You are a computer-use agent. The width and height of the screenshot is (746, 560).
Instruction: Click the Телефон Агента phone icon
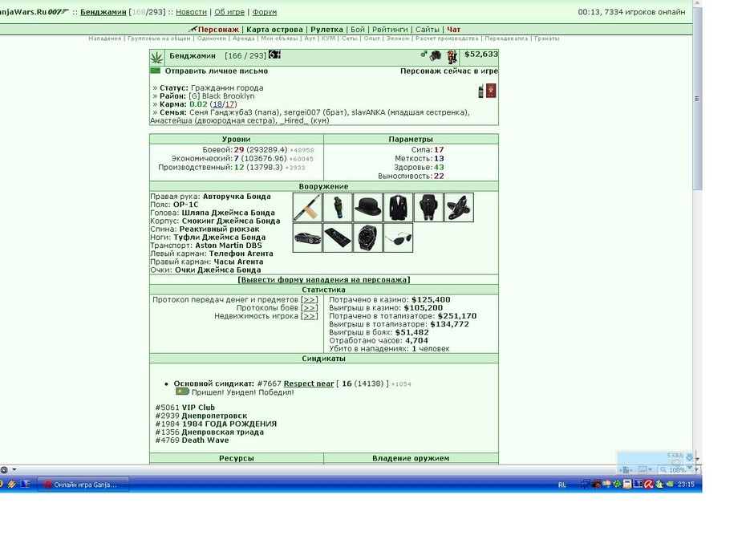coord(338,238)
